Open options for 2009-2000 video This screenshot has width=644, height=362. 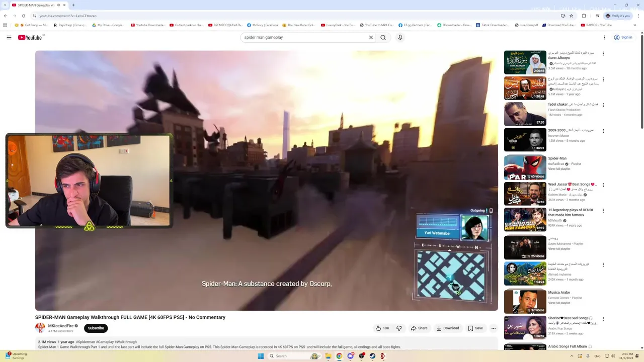tap(603, 131)
